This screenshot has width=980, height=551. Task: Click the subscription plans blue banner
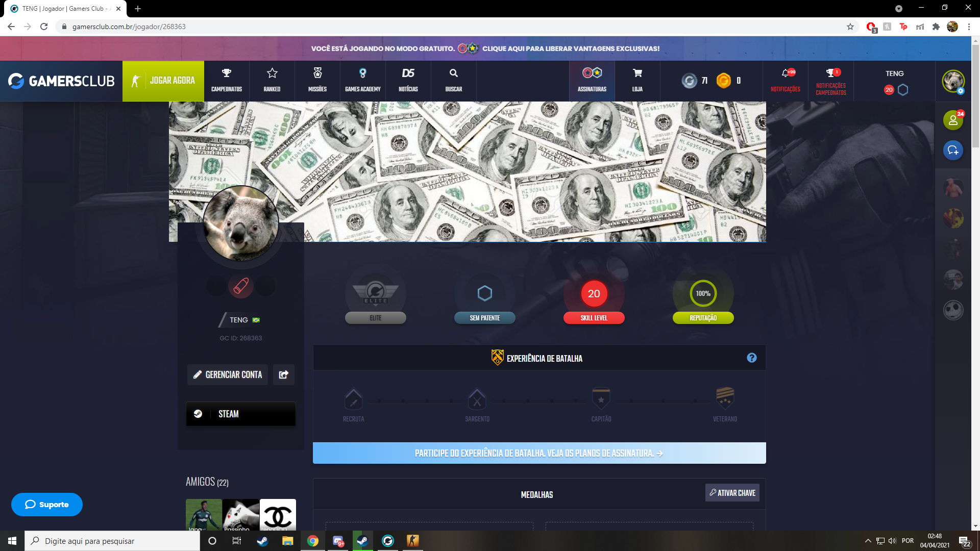(x=539, y=453)
